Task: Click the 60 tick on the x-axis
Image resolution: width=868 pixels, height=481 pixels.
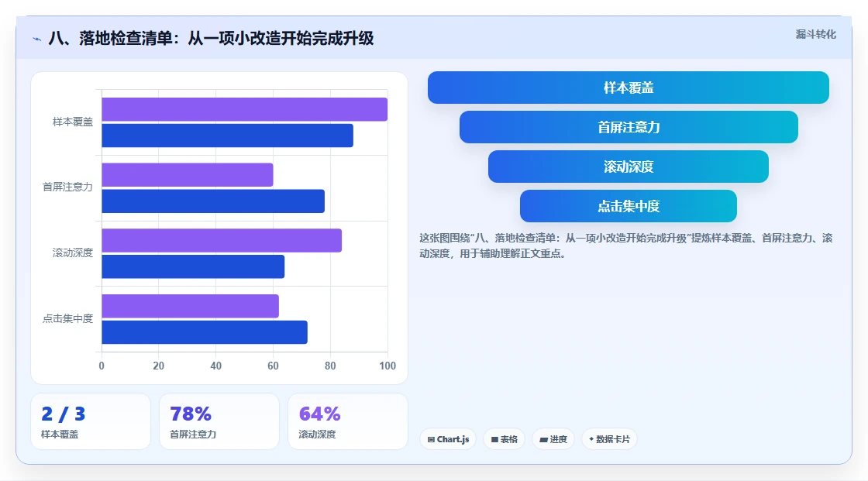Action: [273, 366]
